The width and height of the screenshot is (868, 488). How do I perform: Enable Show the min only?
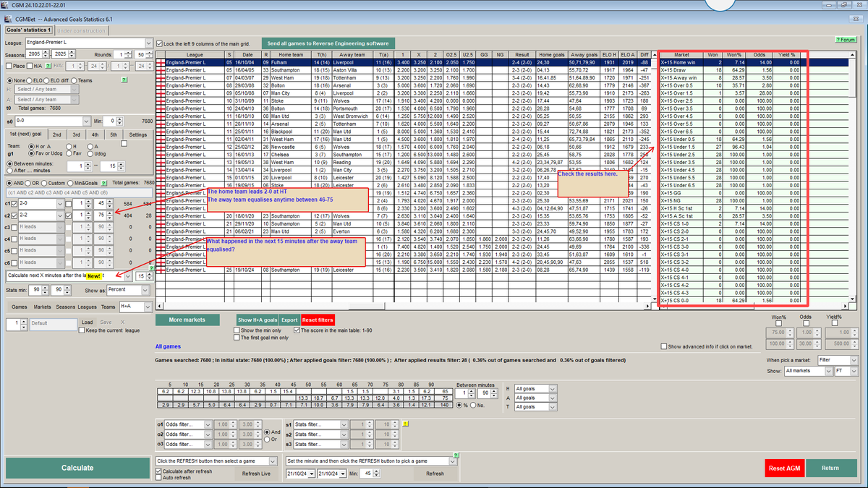click(x=235, y=330)
